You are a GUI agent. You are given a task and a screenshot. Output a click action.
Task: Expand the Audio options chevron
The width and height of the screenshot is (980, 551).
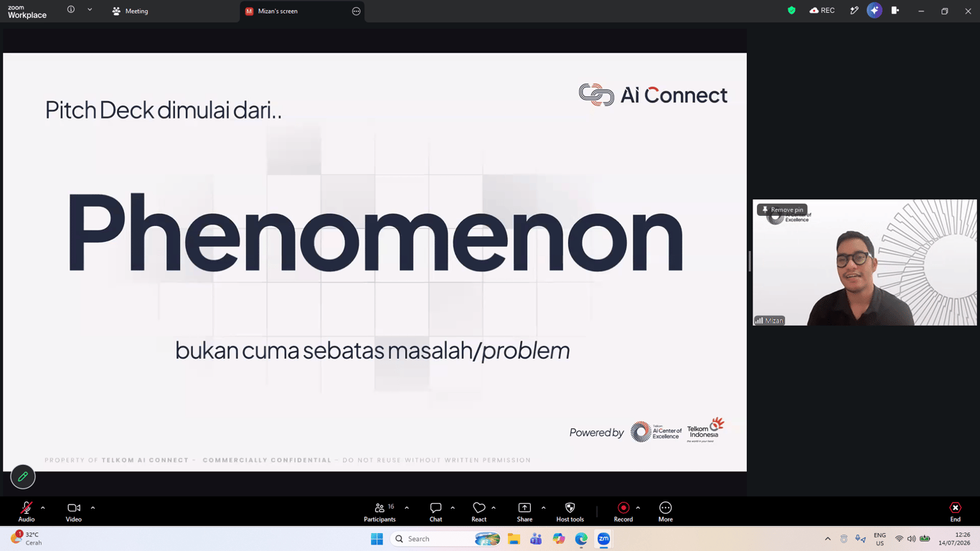(x=43, y=508)
